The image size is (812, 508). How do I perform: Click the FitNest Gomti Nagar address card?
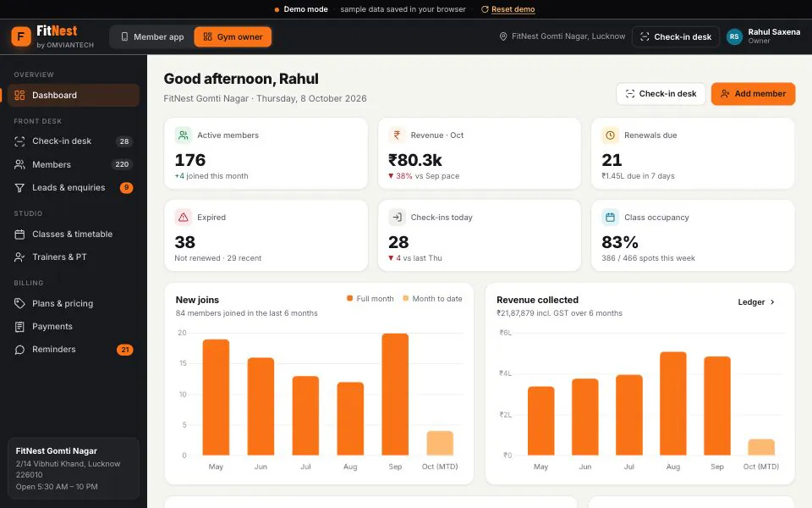(74, 468)
